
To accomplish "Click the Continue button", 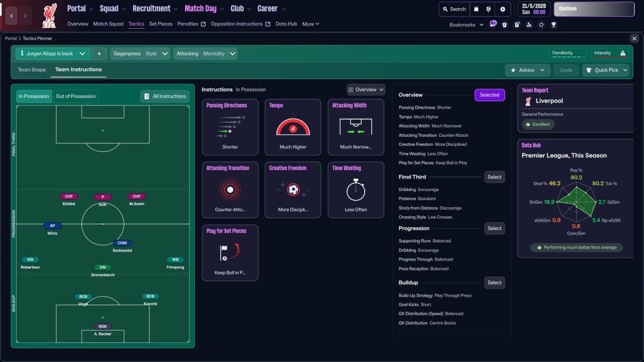I will [x=594, y=9].
